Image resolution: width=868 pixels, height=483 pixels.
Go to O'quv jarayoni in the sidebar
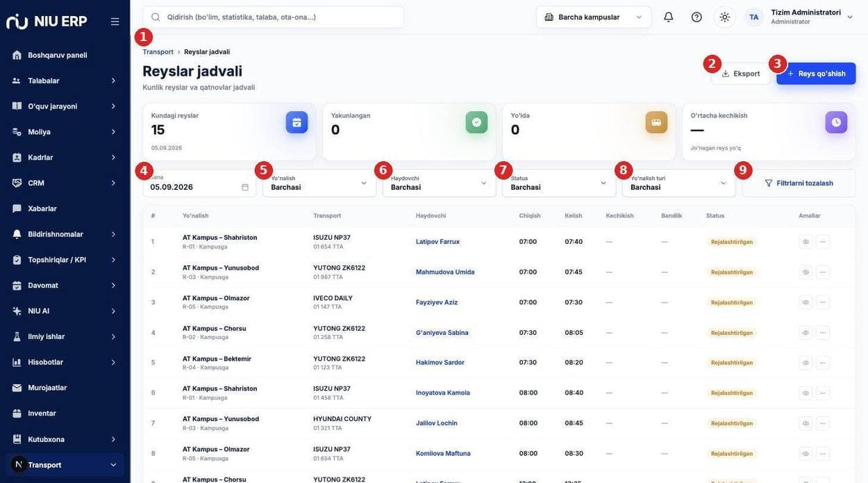point(65,106)
